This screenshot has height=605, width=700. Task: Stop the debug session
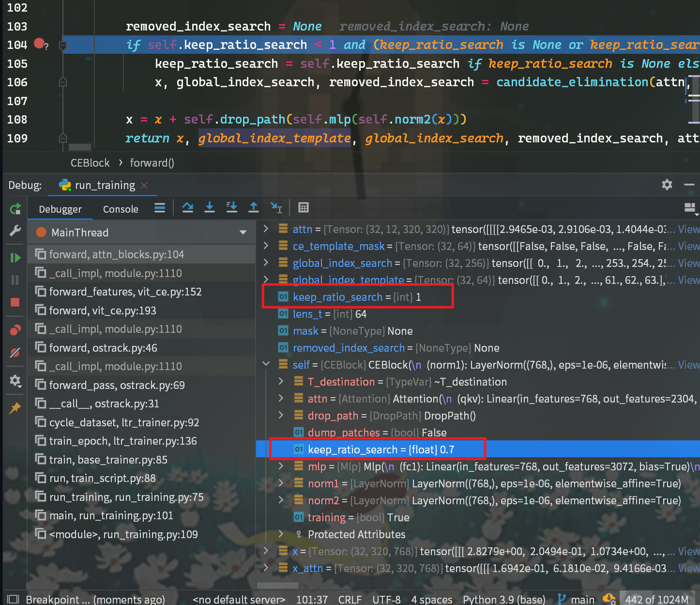coord(15,302)
